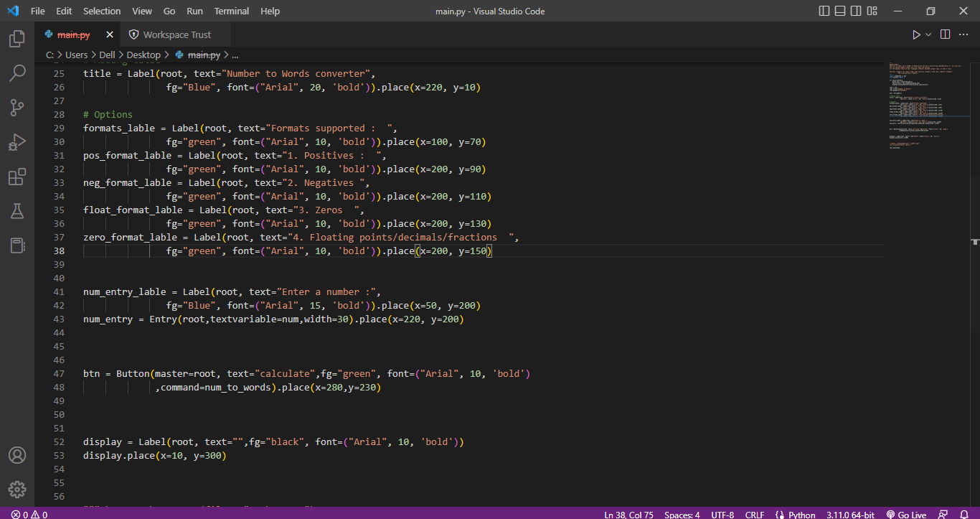
Task: Select the 3.11.0 64-bit interpreter
Action: click(850, 514)
